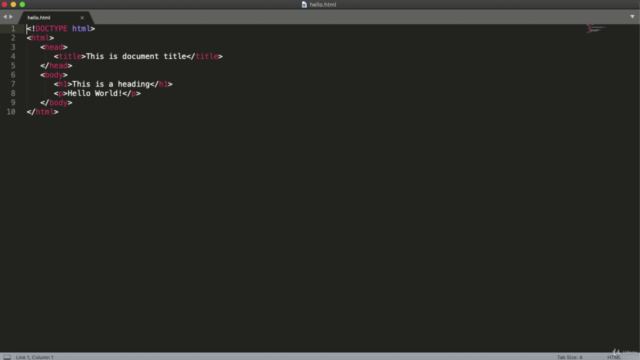Click the opening head tag
Image resolution: width=640 pixels, height=360 pixels.
point(54,47)
